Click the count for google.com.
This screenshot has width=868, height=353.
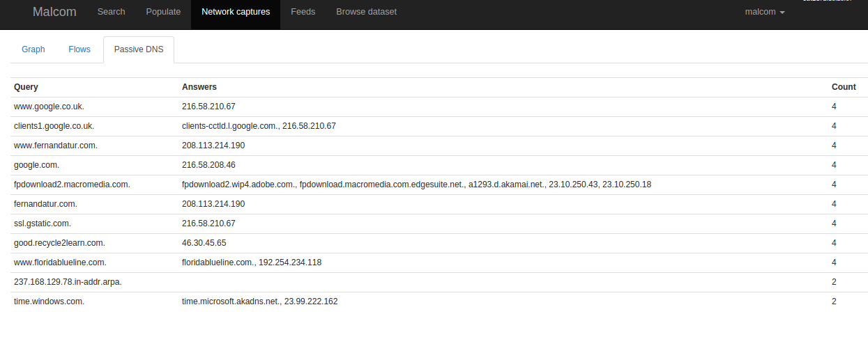(x=834, y=165)
